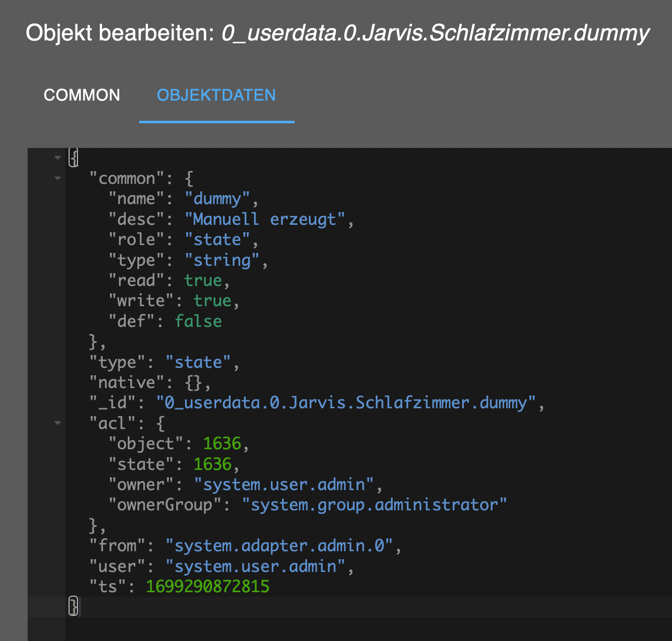The height and width of the screenshot is (641, 672).
Task: Click the 1636 value of acl "object"
Action: [222, 444]
